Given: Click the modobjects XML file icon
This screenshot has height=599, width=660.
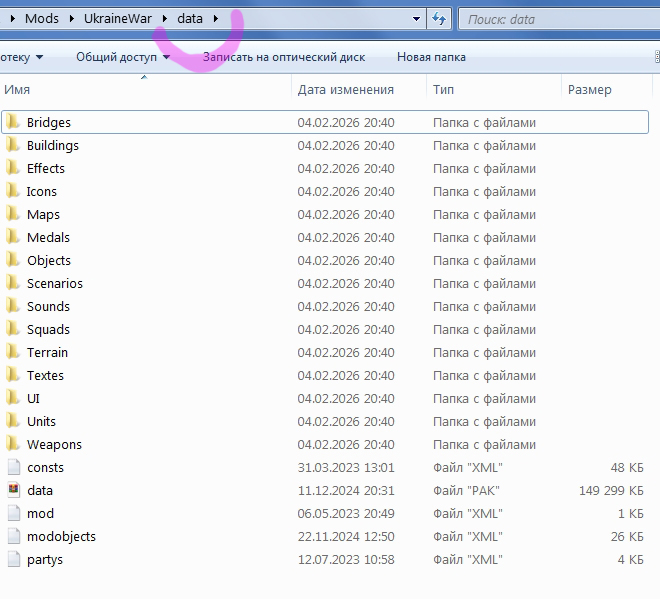Looking at the screenshot, I should tap(13, 537).
